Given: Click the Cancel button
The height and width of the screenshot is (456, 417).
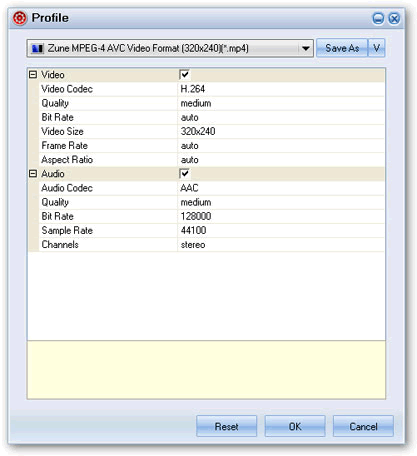Looking at the screenshot, I should (x=363, y=426).
